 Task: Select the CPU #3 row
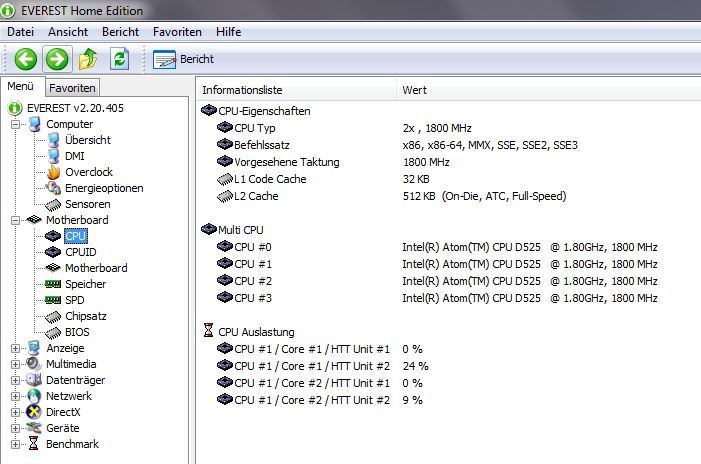coord(437,298)
